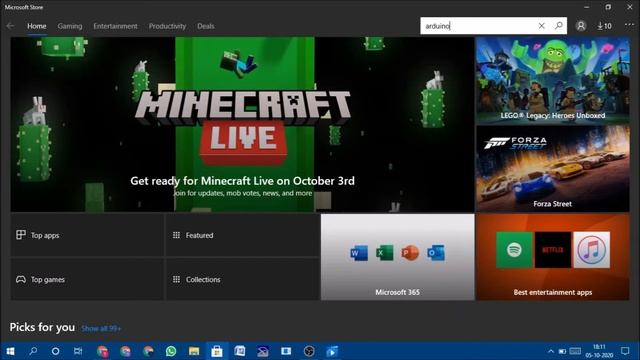Viewport: 640px width, 360px height.
Task: Click the Word icon in the Microsoft 365 tile
Action: click(359, 253)
